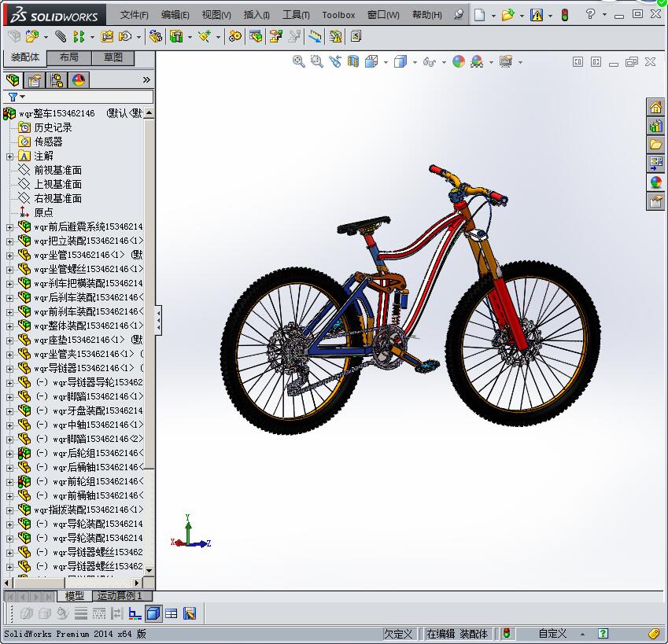Click the feature tree horizontal scrollbar
This screenshot has height=644, width=668.
pos(39,583)
